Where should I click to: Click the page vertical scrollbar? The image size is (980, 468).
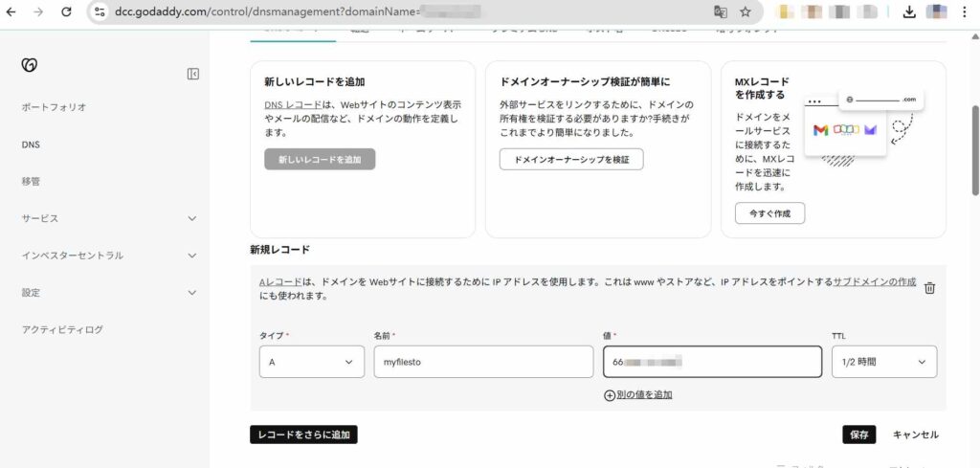(x=975, y=150)
